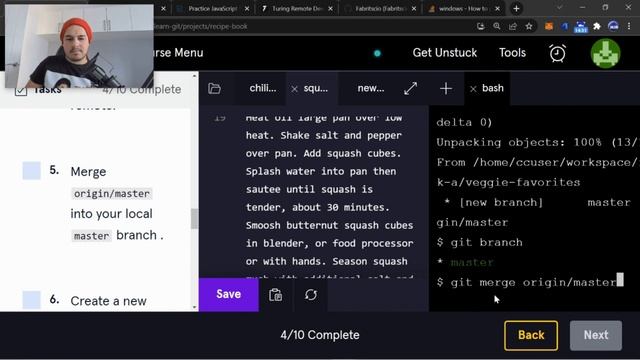This screenshot has width=640, height=360.
Task: Click the master code label in task 5
Action: click(x=91, y=236)
